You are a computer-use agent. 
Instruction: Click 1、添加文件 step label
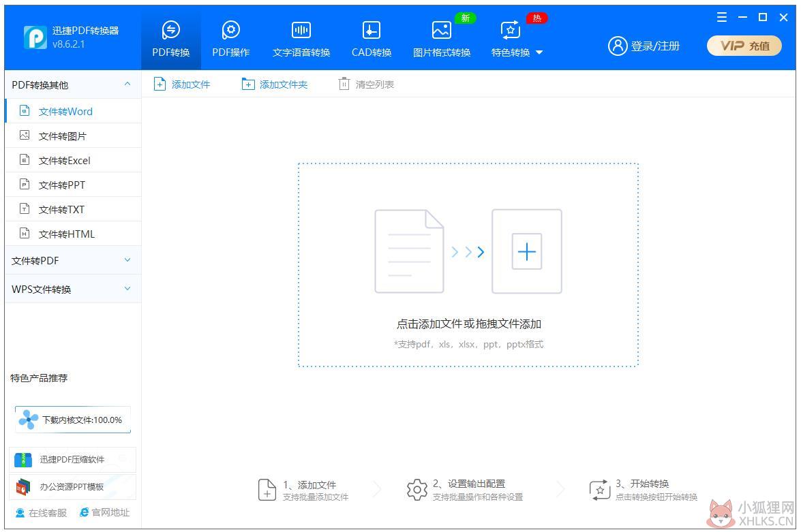pos(309,484)
